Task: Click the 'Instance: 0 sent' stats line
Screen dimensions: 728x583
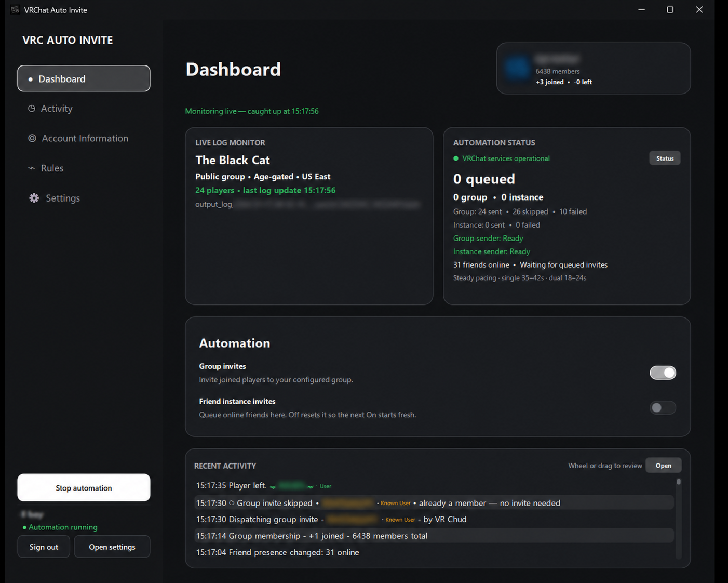Action: point(496,225)
